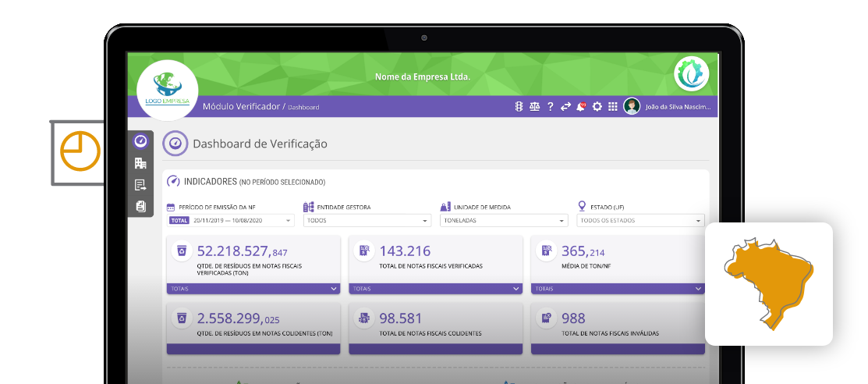Image resolution: width=868 pixels, height=384 pixels.
Task: Open the Período de Emissão date dropdown
Action: [232, 221]
